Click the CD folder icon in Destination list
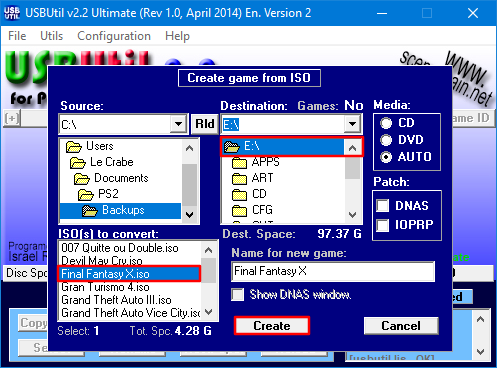Viewport: 497px width, 368px height. pos(239,194)
